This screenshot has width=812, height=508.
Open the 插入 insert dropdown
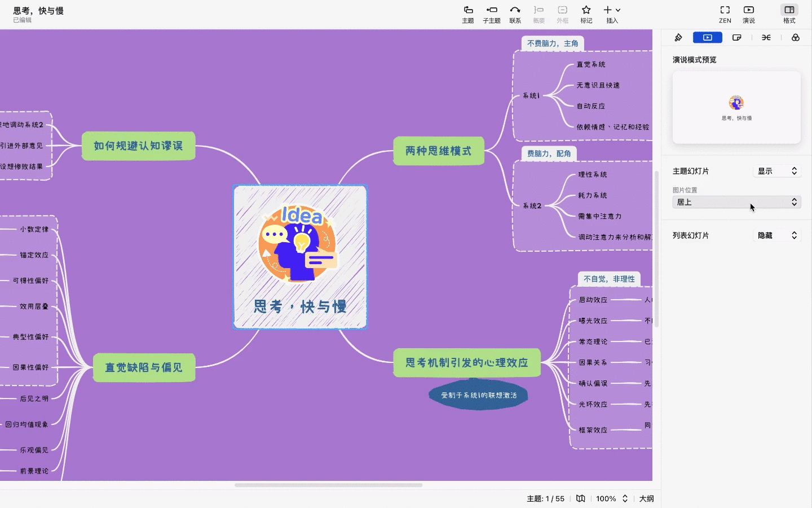611,14
